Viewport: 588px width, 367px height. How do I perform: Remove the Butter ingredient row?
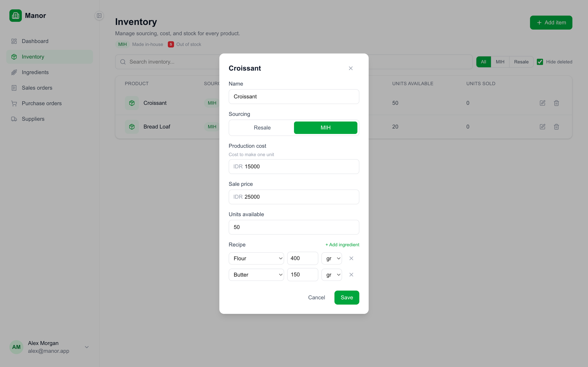(x=351, y=275)
